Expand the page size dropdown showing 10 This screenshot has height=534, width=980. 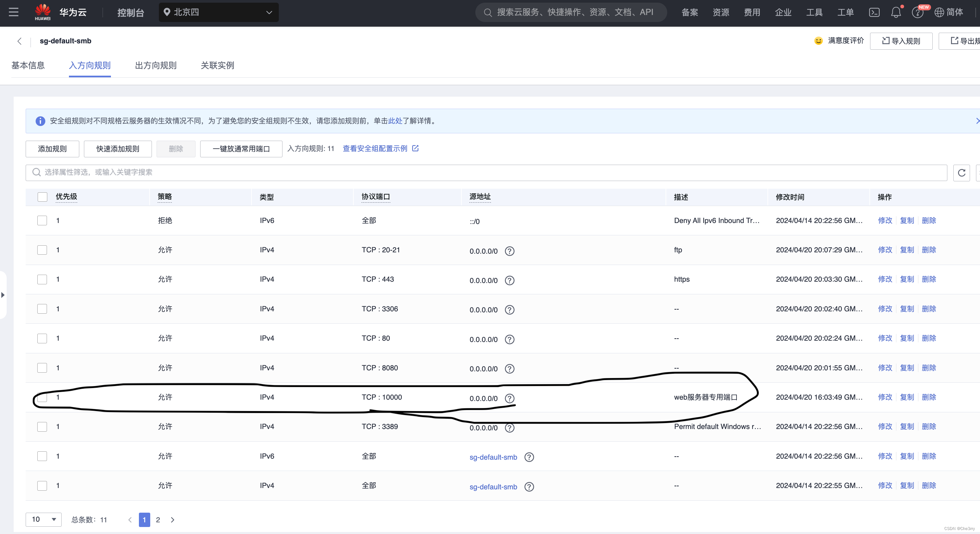coord(43,519)
